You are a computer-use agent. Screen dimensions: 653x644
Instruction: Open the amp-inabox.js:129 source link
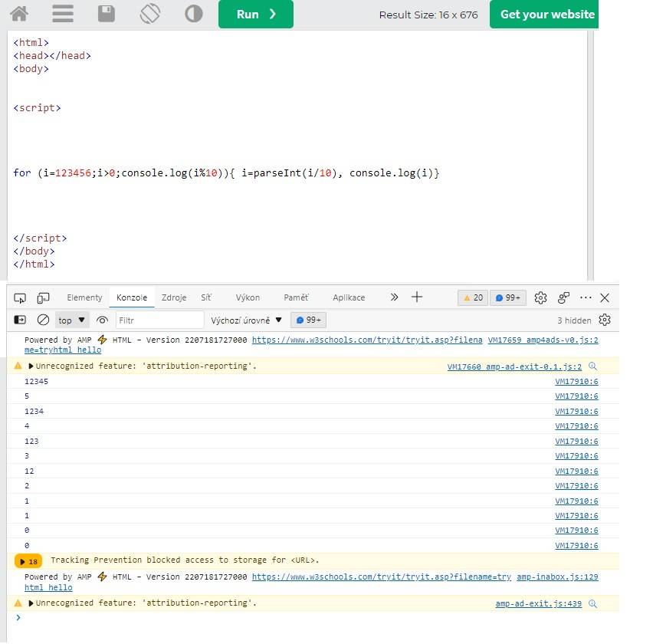558,577
